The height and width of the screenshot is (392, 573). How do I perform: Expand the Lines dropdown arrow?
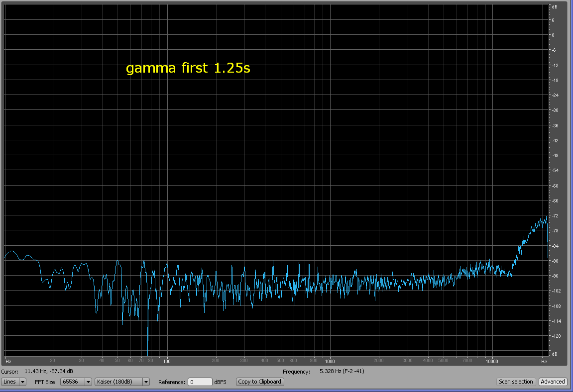(x=23, y=382)
